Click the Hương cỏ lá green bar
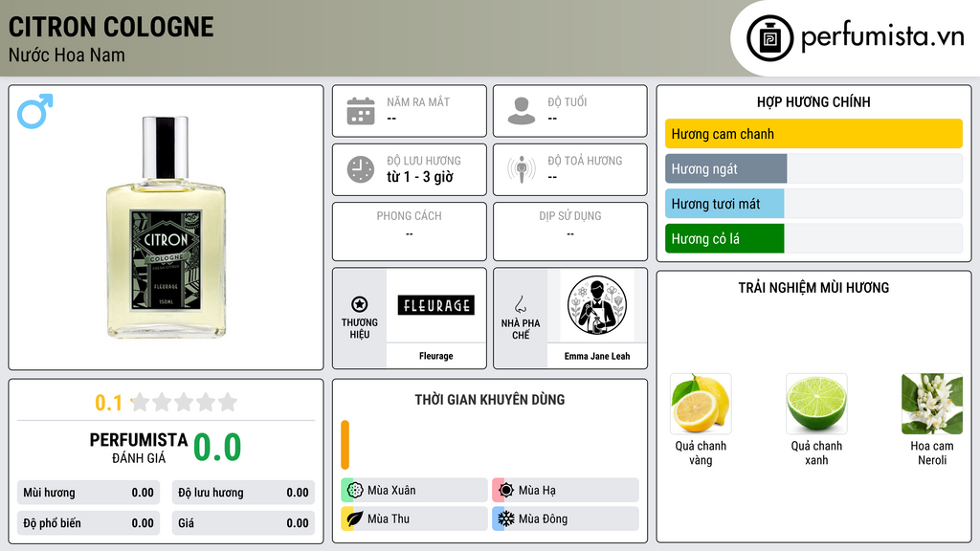This screenshot has height=551, width=980. pos(724,238)
